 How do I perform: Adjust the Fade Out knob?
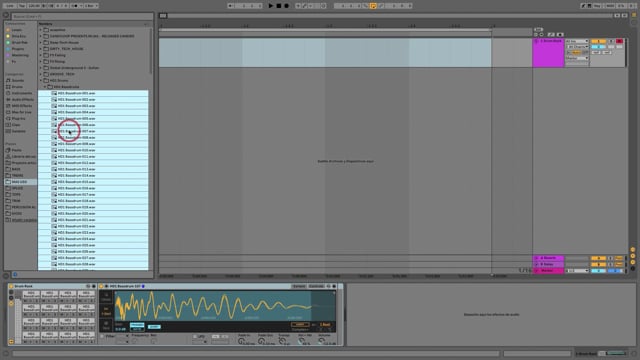coord(261,340)
